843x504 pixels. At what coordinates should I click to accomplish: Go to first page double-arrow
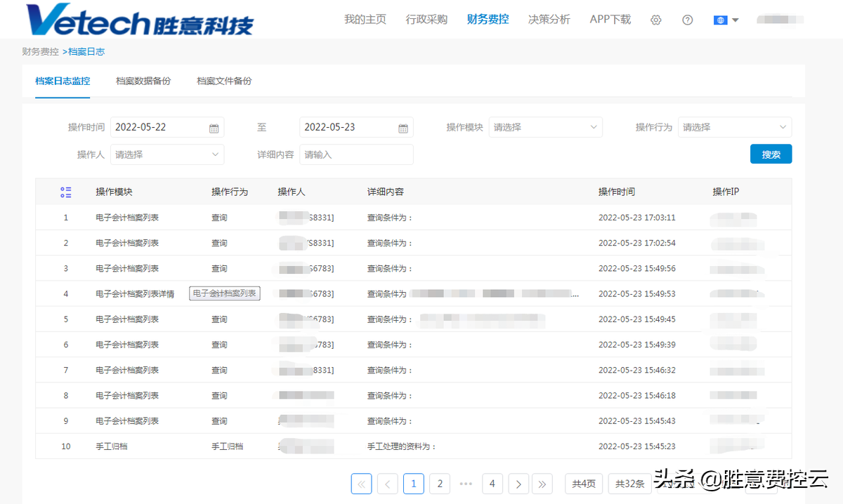(361, 484)
